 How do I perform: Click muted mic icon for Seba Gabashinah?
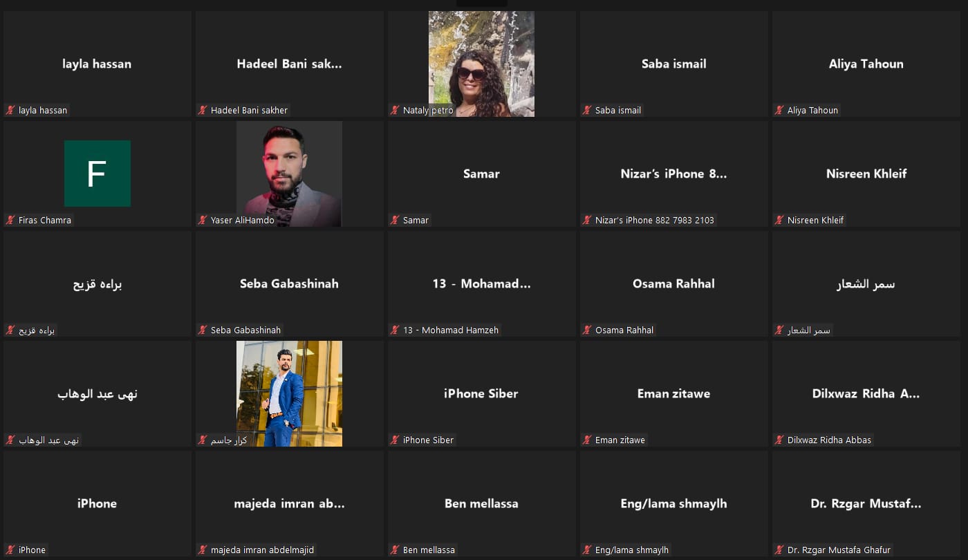pos(203,330)
